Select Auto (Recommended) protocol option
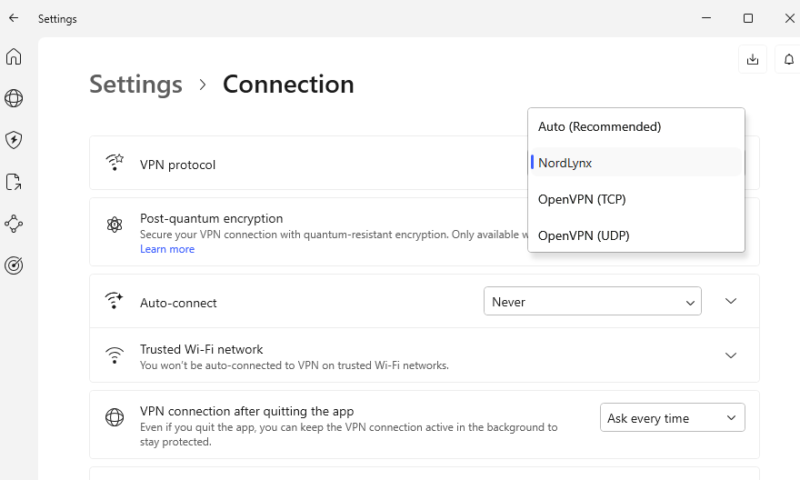Screen dimensions: 800x480 point(636,127)
